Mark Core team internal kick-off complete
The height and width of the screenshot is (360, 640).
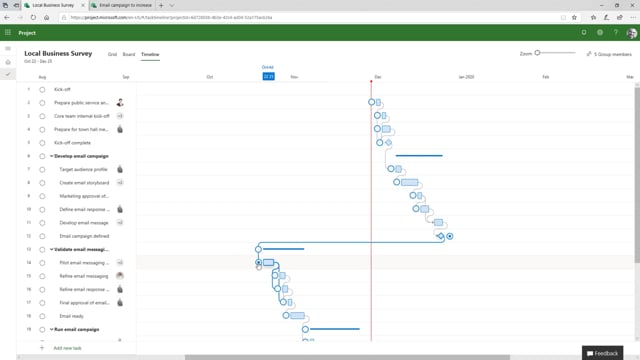(x=42, y=116)
